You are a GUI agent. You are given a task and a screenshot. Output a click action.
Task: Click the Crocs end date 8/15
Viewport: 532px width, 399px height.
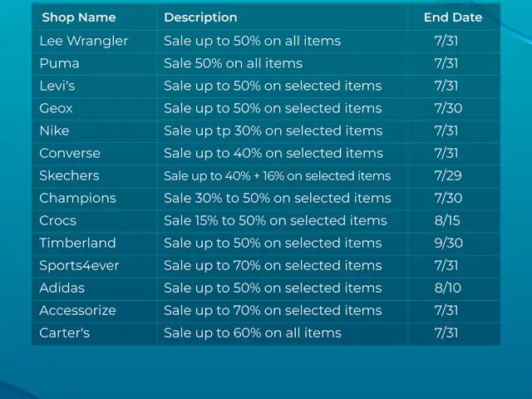[447, 220]
